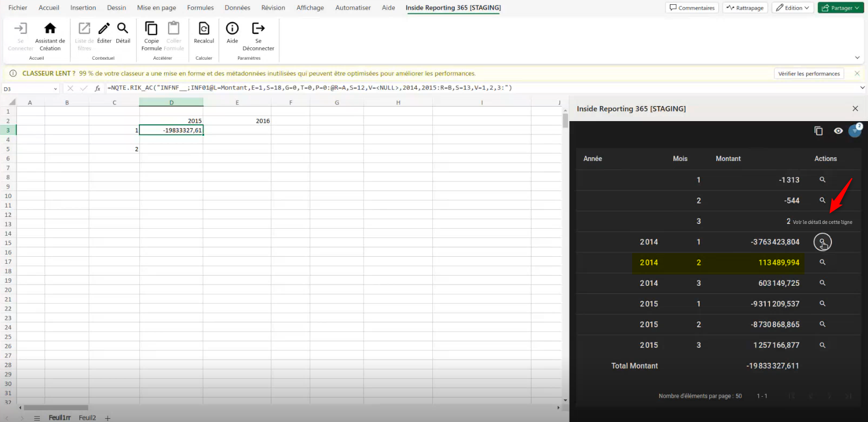This screenshot has width=868, height=422.
Task: Open the Formules tab
Action: [x=200, y=8]
